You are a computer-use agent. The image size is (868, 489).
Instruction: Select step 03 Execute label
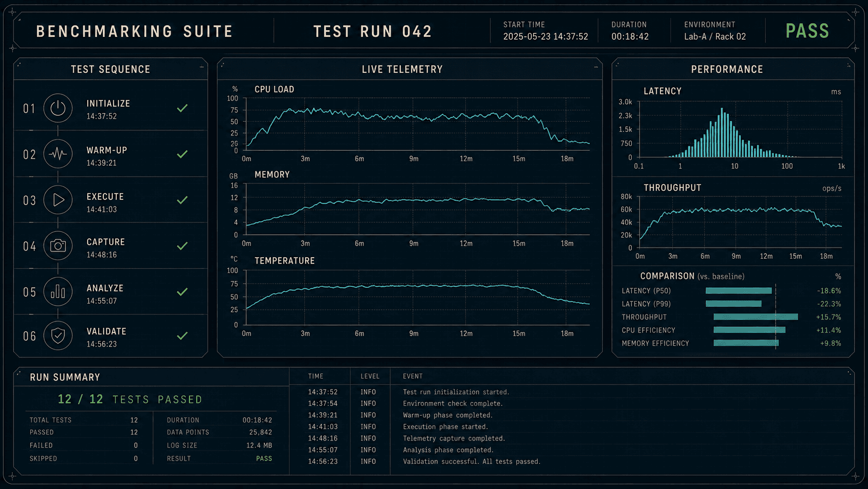coord(105,196)
